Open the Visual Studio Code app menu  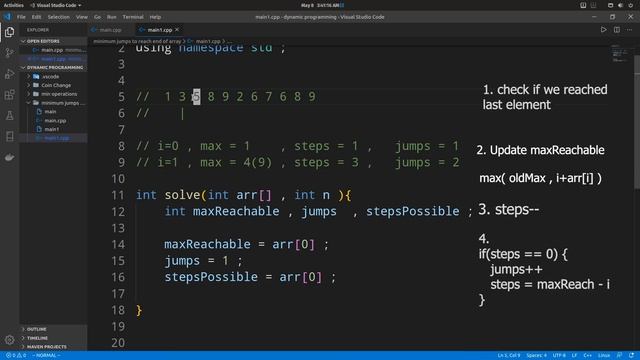[x=56, y=5]
